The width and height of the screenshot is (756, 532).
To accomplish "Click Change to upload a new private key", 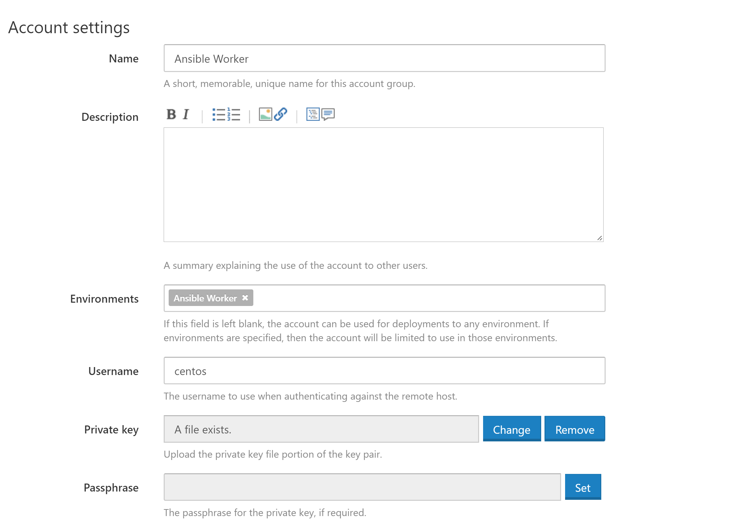I will 511,429.
